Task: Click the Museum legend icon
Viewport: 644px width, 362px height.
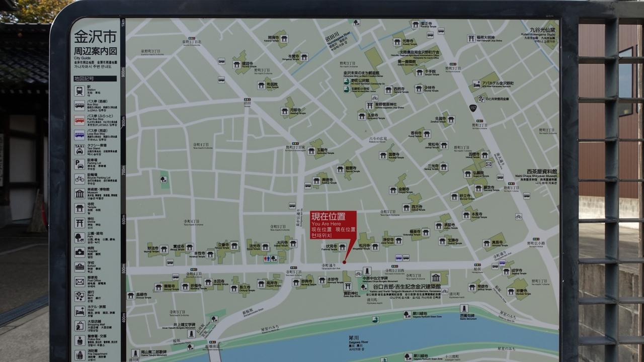Action: [79, 194]
